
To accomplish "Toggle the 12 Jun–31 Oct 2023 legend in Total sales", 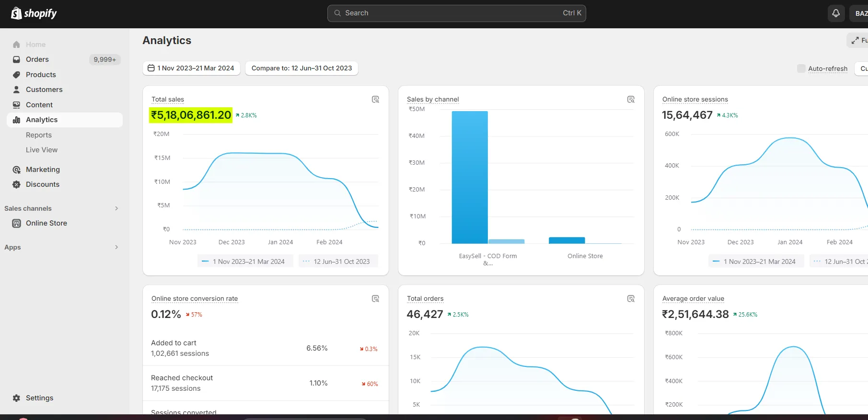I will [338, 261].
